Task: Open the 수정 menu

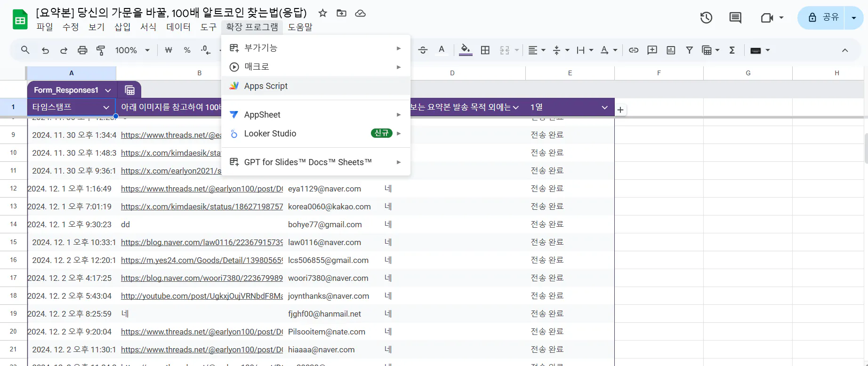Action: (71, 27)
